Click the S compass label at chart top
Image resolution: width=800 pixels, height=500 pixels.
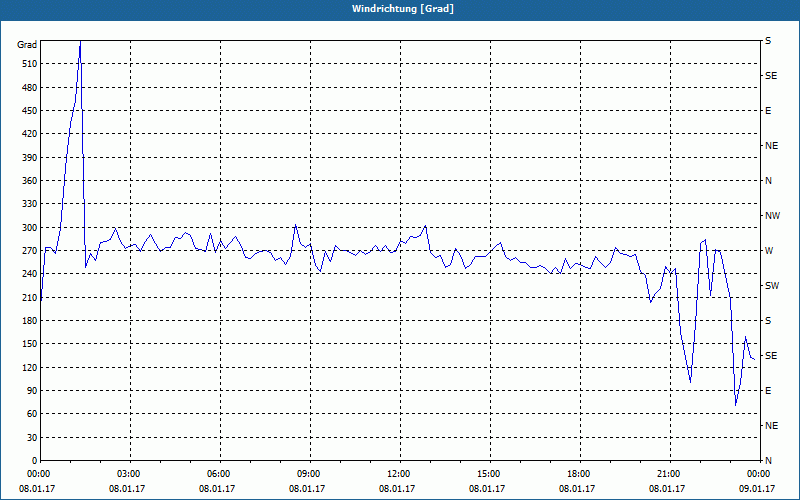coord(768,41)
